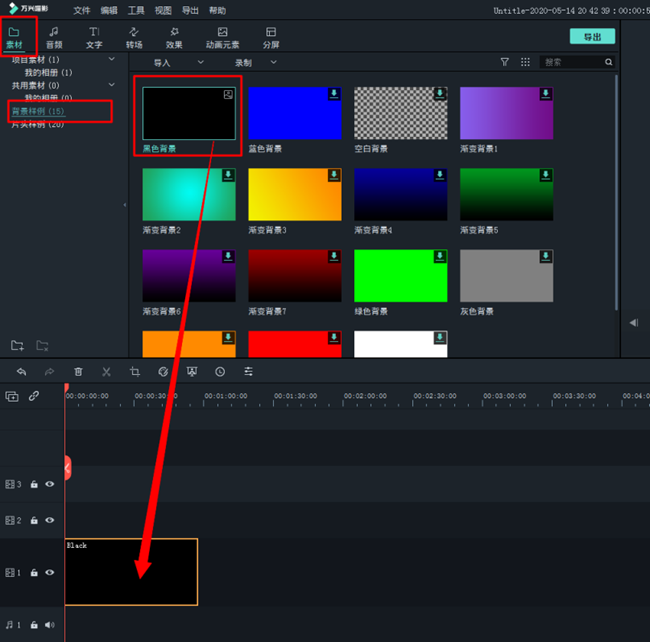Screen dimensions: 650x642
Task: Hide video track 3 with eye icon
Action: click(49, 485)
